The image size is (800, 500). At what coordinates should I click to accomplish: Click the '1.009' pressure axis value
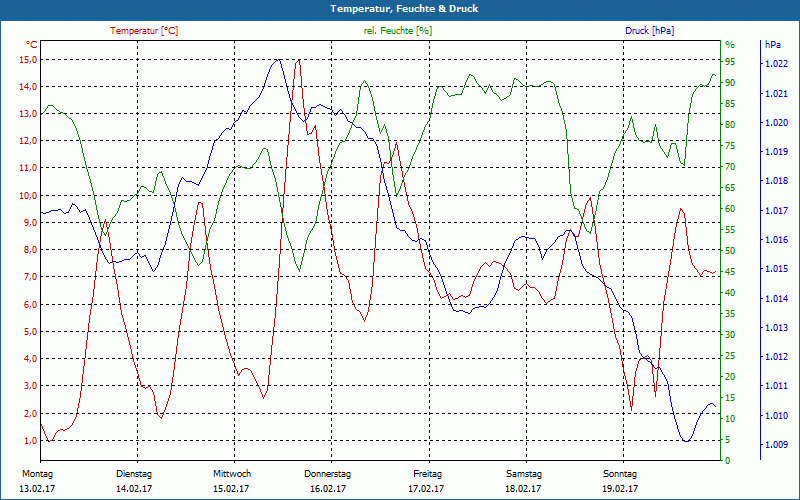pos(776,445)
